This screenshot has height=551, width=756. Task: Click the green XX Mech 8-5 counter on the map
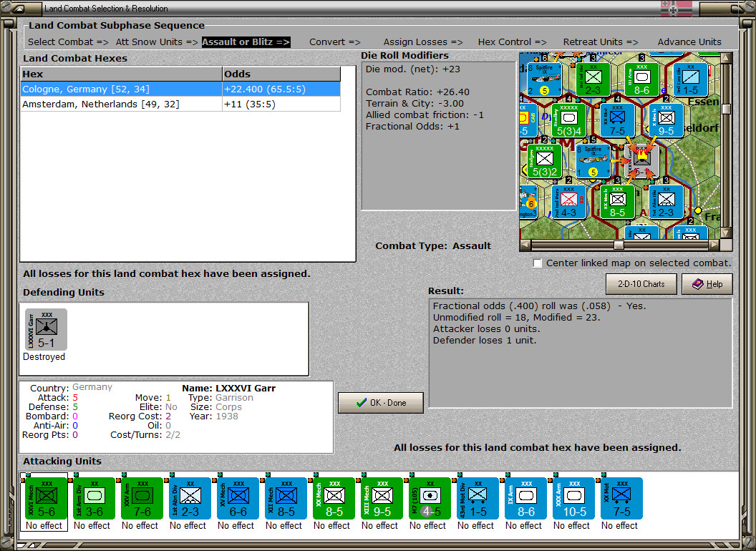click(x=618, y=202)
